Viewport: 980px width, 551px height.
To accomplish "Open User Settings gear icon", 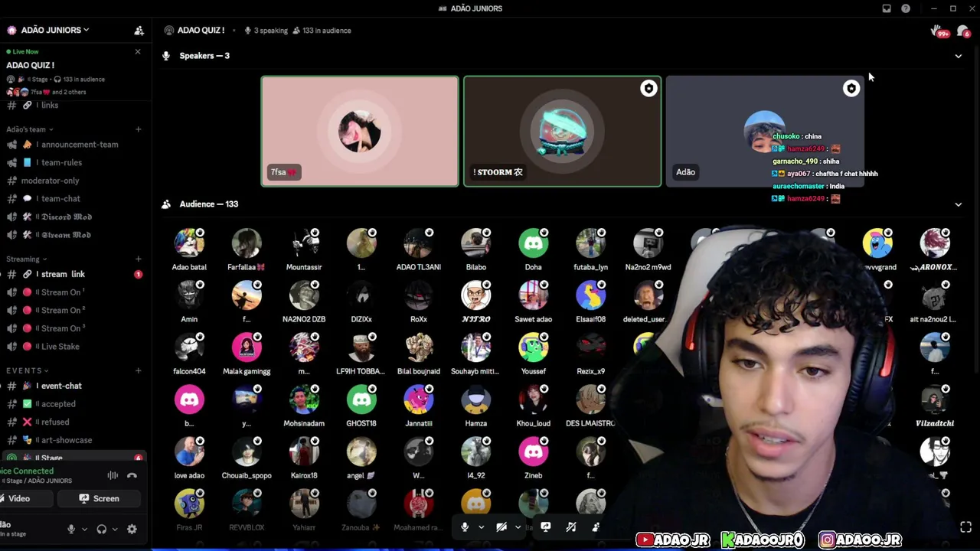I will tap(132, 529).
